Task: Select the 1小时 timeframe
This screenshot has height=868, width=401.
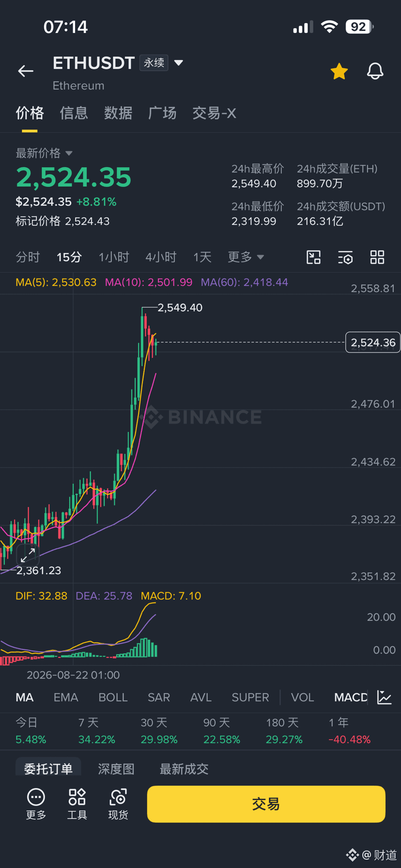Action: (x=114, y=257)
